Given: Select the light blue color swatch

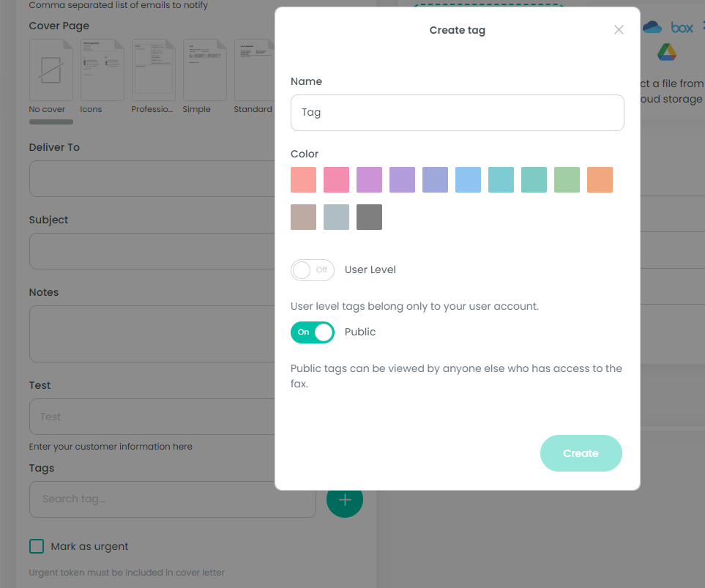Looking at the screenshot, I should pos(468,179).
